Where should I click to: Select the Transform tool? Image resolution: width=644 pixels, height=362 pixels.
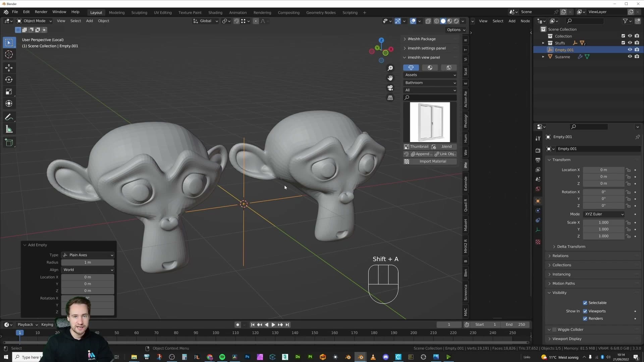(9, 104)
